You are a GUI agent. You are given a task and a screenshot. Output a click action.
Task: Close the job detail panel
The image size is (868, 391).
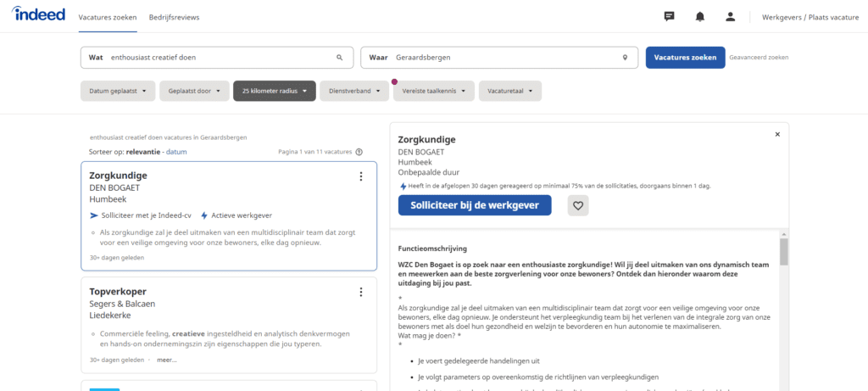(777, 134)
